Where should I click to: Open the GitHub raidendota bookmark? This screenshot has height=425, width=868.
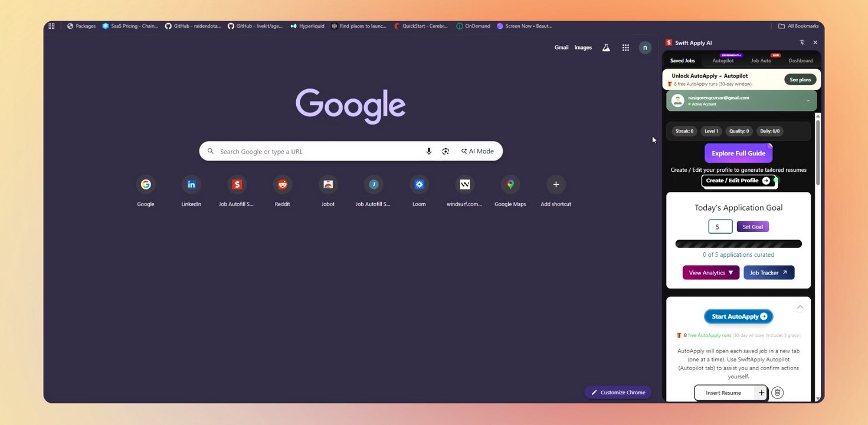click(193, 26)
